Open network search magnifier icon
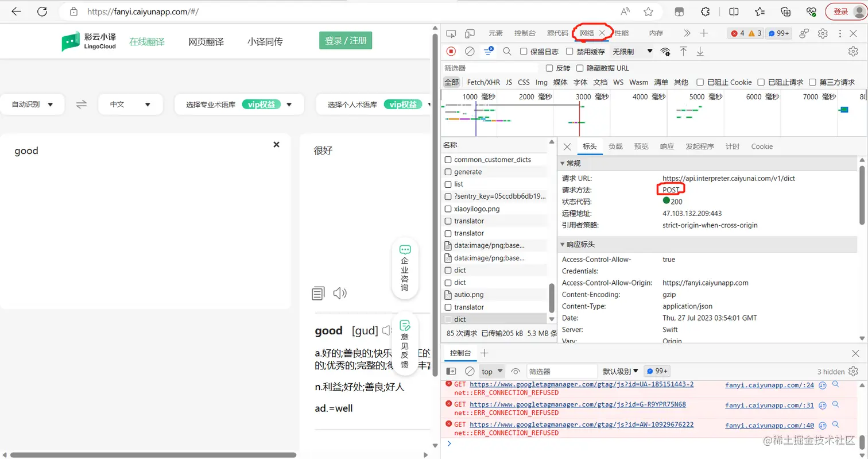Screen dimensions: 868x459 [507, 51]
